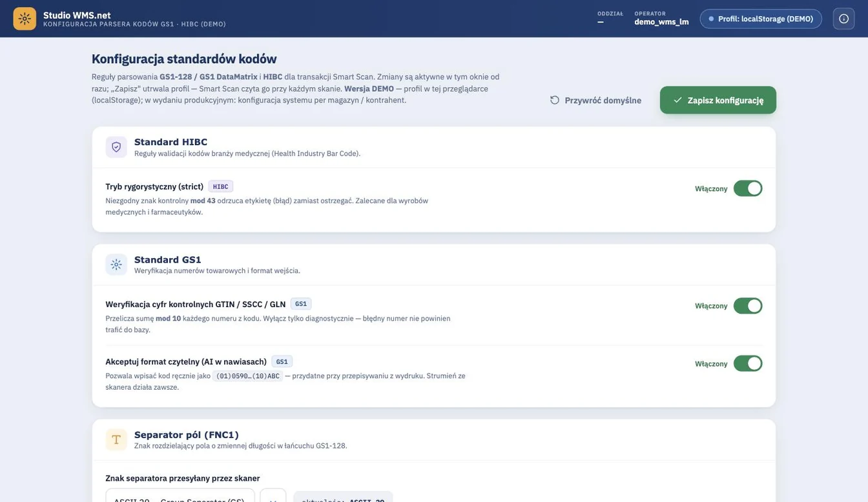Click the GS1 tag beside Weryfikacja cyfr kontrolnych
868x502 pixels.
tap(301, 304)
